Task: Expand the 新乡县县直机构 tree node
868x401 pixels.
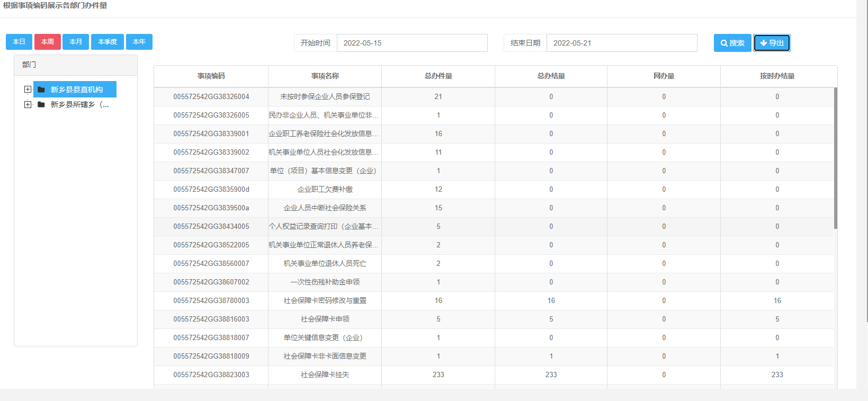Action: (28, 90)
